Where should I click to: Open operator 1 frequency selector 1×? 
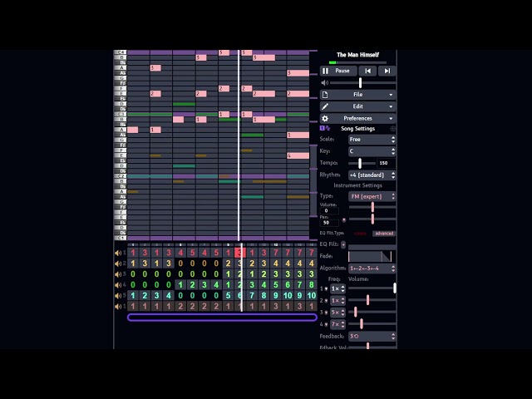(x=337, y=288)
